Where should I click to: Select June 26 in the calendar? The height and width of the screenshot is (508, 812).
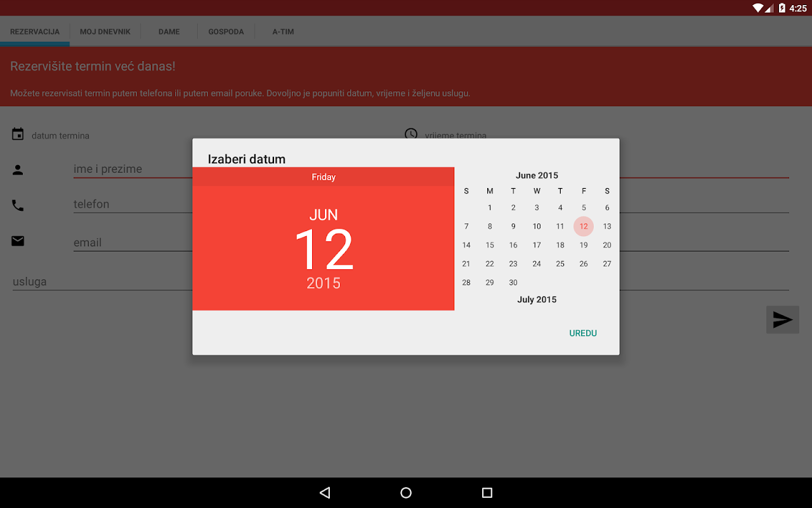click(x=584, y=264)
